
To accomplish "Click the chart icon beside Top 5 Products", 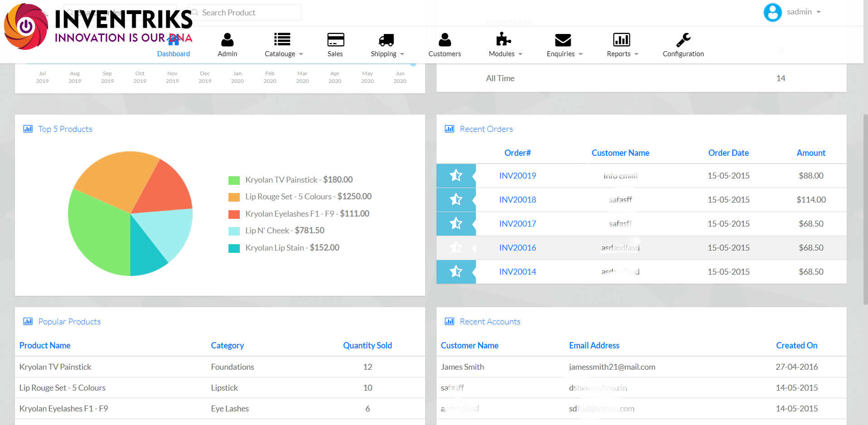I will coord(28,129).
